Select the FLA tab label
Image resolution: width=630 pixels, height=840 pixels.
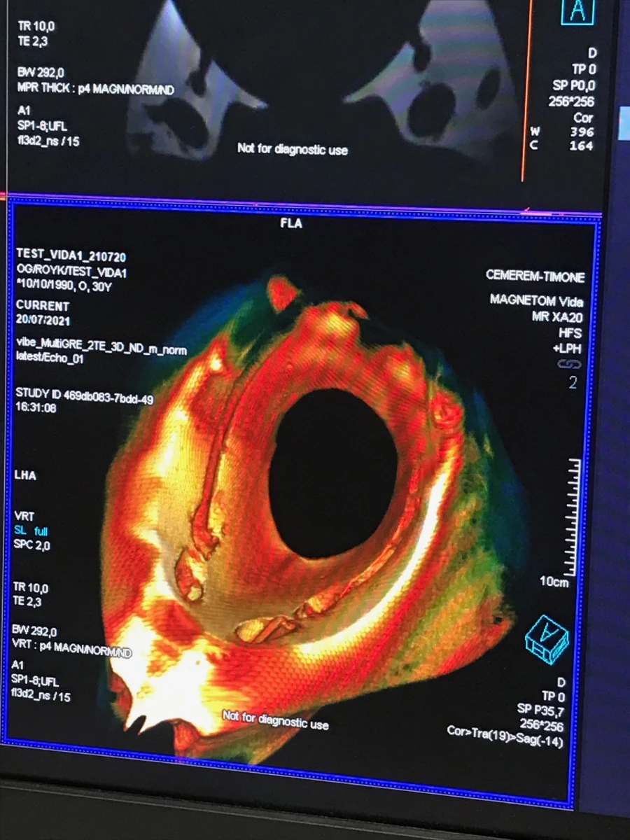tap(290, 224)
